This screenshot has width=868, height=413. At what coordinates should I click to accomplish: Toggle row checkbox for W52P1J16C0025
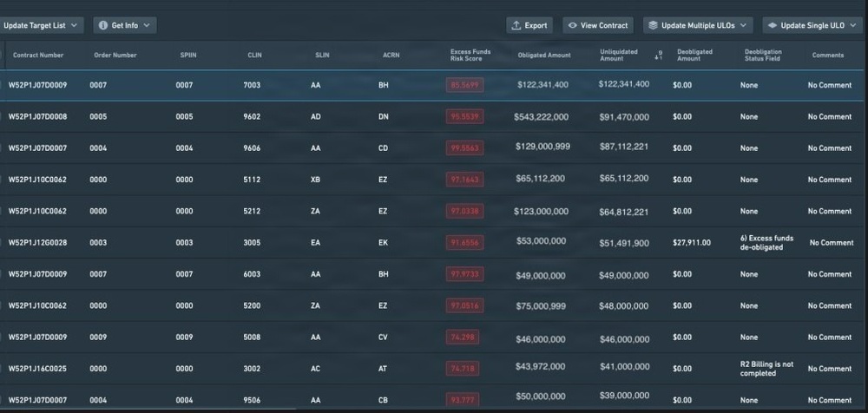[x=1, y=369]
